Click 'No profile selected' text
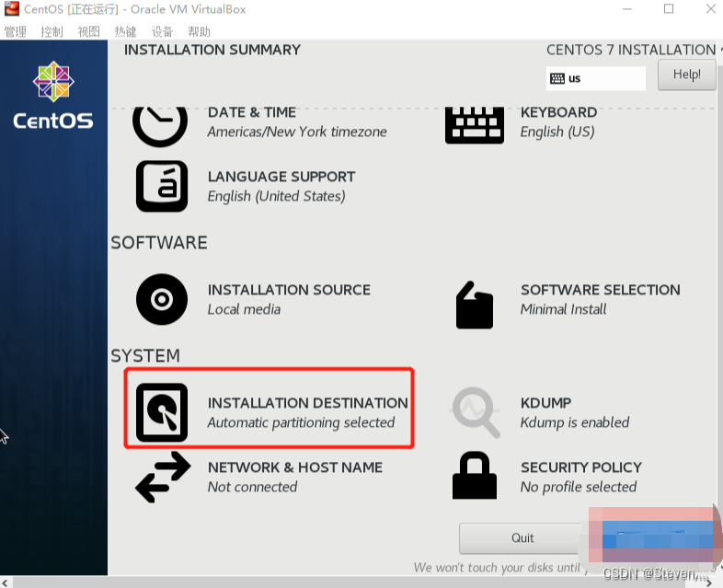723x588 pixels. (x=579, y=487)
